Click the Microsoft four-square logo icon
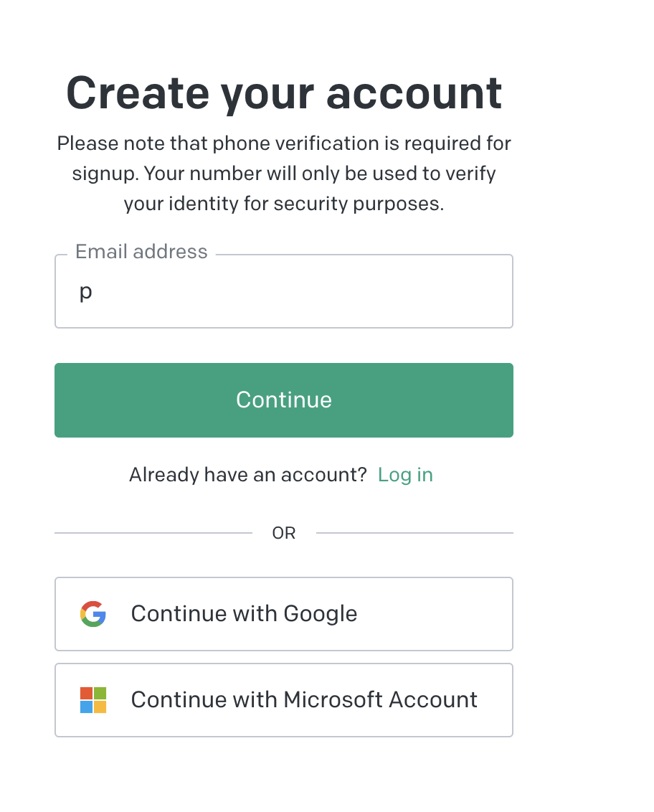Image resolution: width=654 pixels, height=812 pixels. 93,700
